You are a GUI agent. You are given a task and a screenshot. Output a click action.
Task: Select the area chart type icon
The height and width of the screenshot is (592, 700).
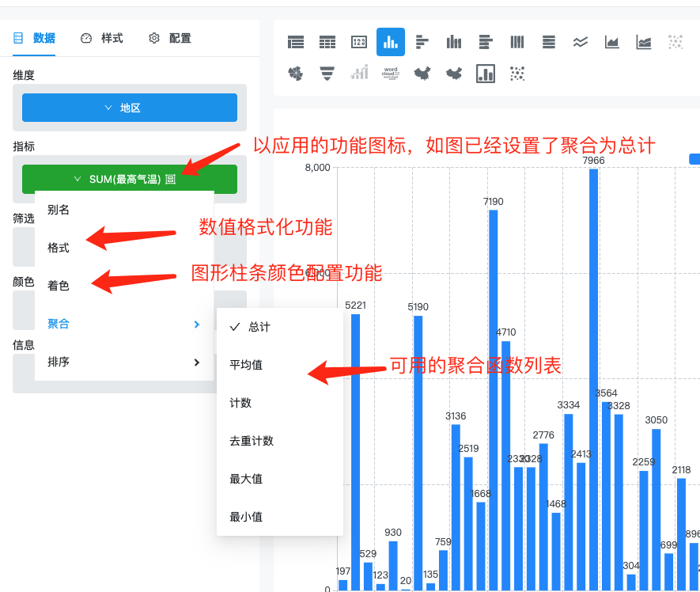[x=611, y=41]
